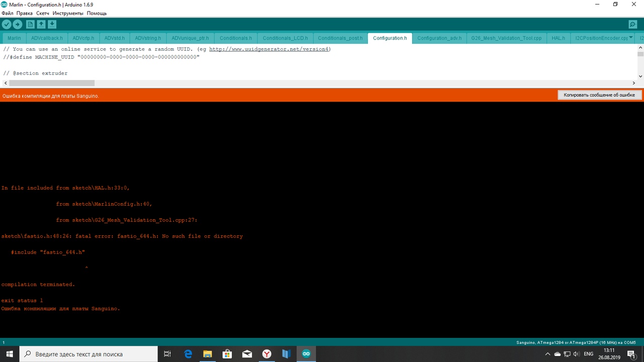Click the 'exit status 1' line

point(22,301)
